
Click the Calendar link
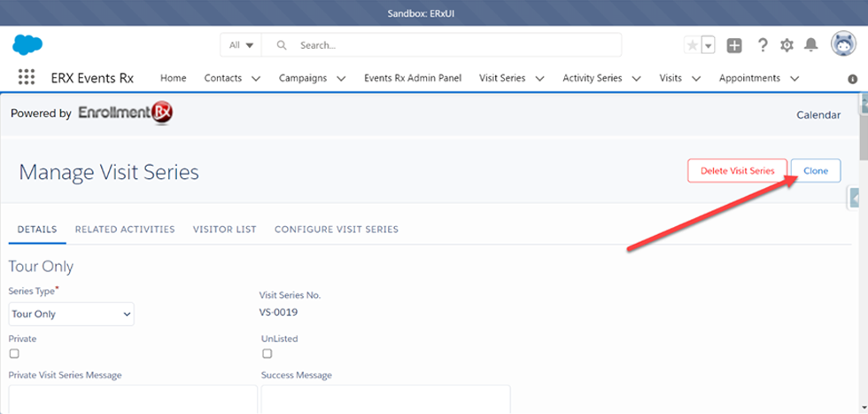[x=818, y=114]
